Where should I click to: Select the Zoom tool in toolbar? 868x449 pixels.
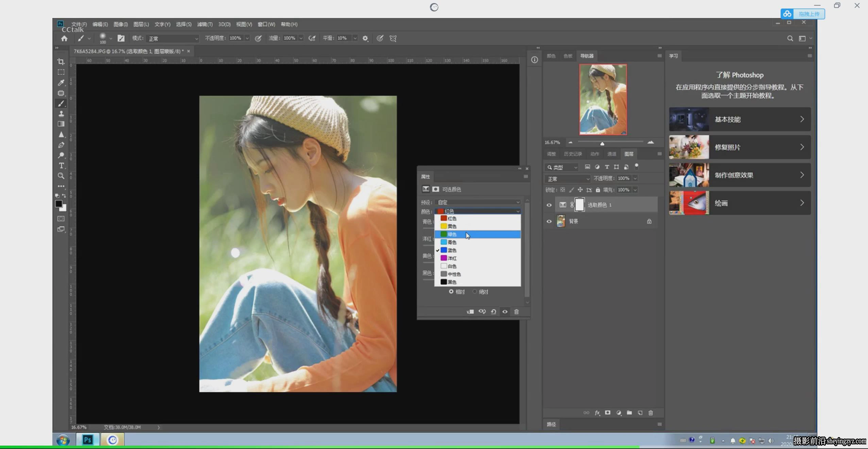[x=61, y=176]
